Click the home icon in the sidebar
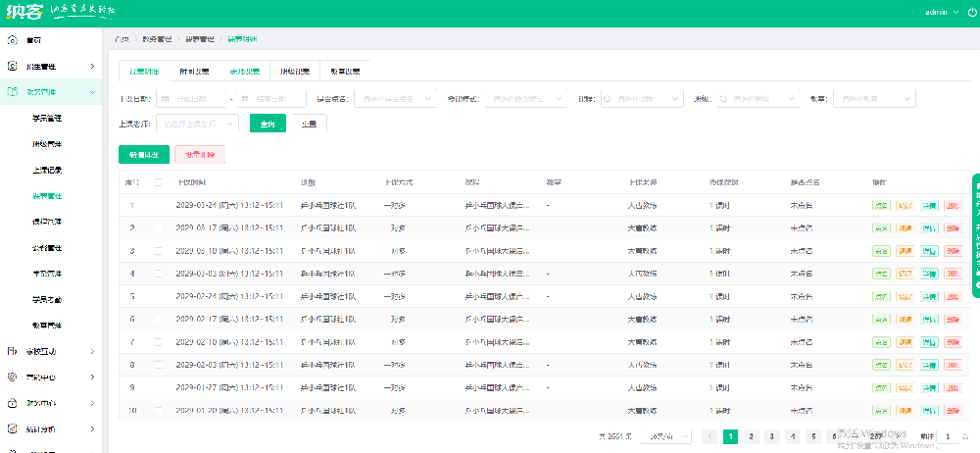Image resolution: width=980 pixels, height=453 pixels. pos(12,40)
